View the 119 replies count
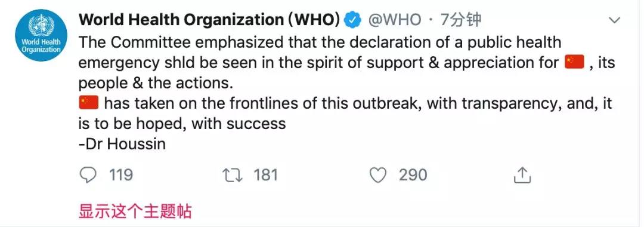 click(121, 176)
